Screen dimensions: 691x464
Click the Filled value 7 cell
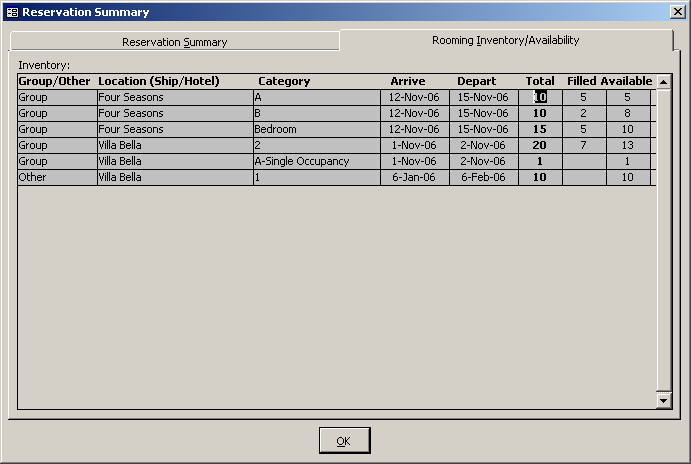coord(583,146)
